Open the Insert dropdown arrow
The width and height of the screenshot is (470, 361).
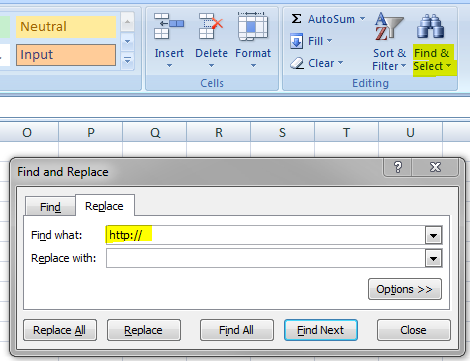pyautogui.click(x=169, y=66)
